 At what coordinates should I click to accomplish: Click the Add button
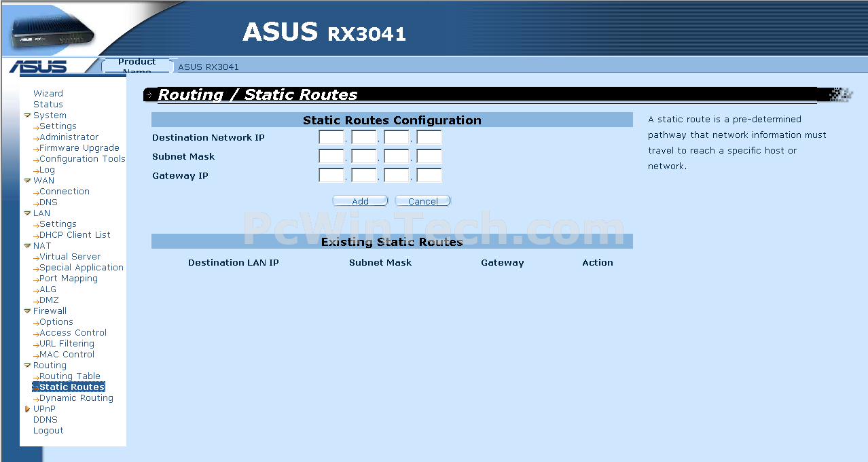click(x=360, y=201)
